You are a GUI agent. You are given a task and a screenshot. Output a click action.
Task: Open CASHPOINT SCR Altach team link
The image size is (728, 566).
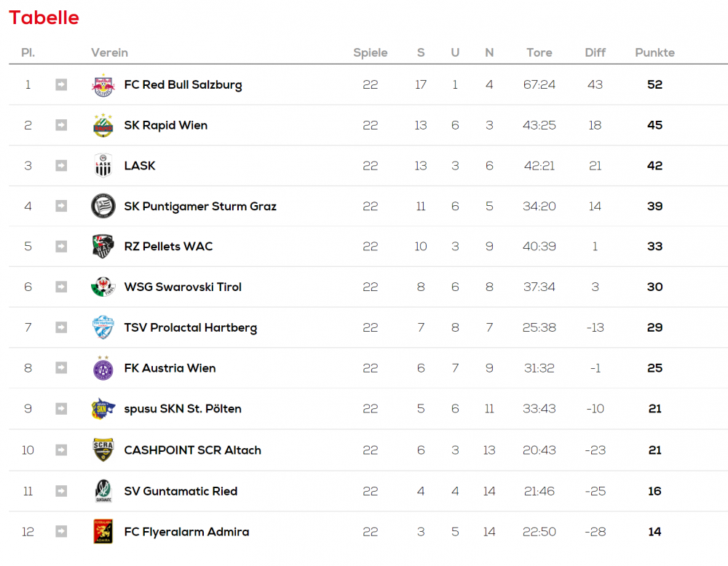point(193,450)
